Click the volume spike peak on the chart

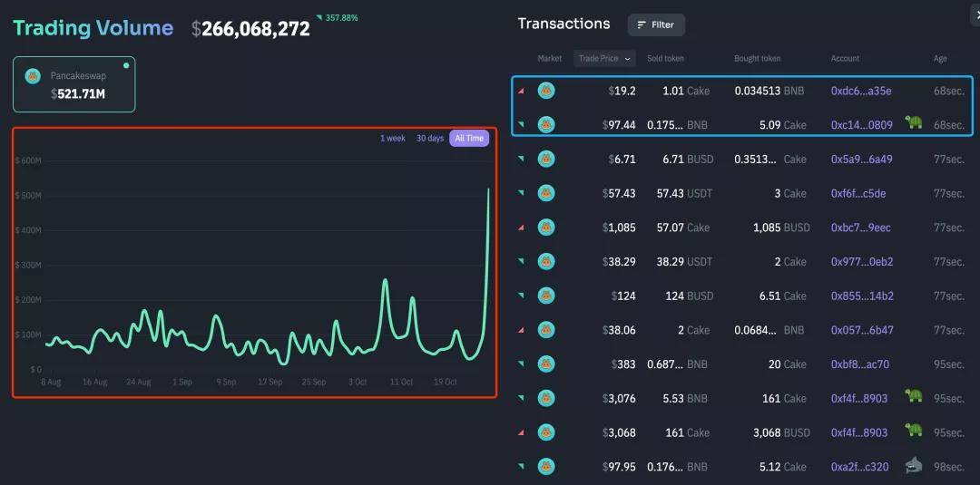[x=489, y=189]
